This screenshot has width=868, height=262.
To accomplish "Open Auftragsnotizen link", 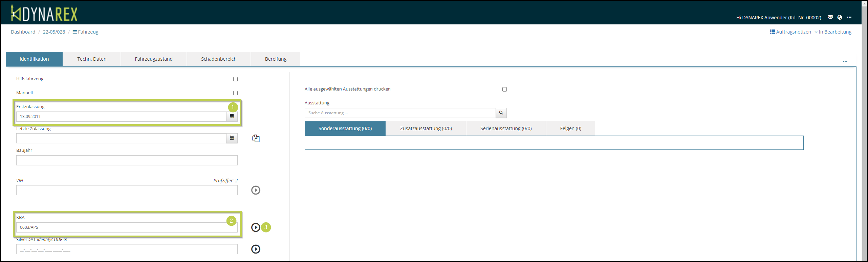I will coord(790,32).
